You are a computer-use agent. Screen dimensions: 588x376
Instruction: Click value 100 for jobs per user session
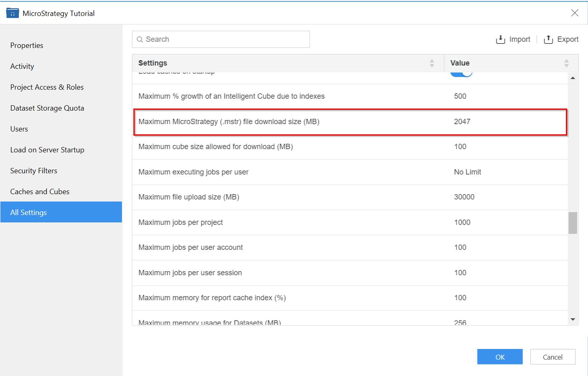460,273
